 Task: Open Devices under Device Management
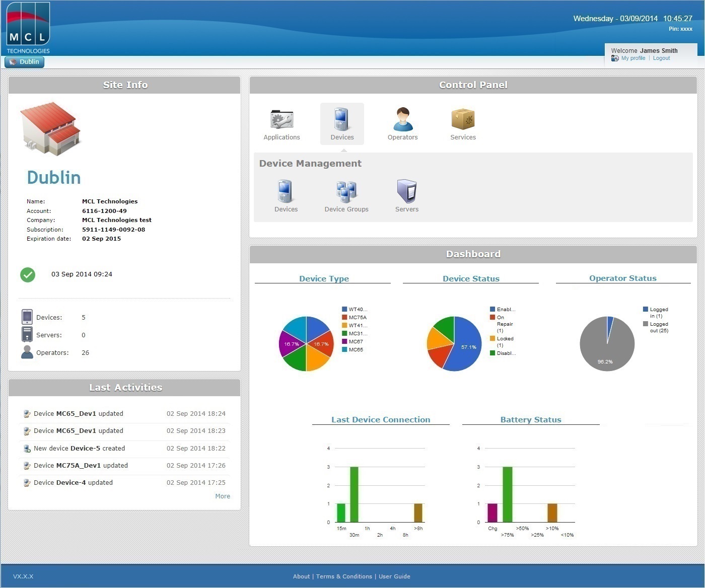[x=286, y=196]
